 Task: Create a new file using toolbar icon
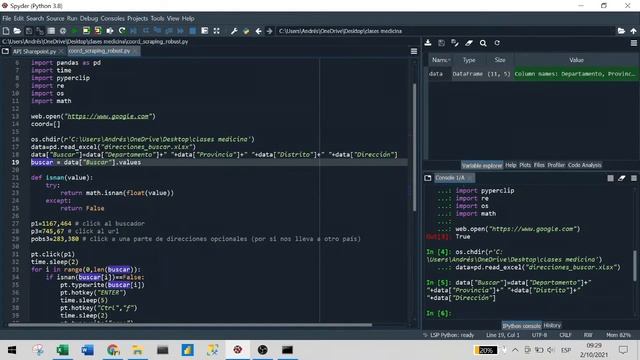(x=6, y=31)
